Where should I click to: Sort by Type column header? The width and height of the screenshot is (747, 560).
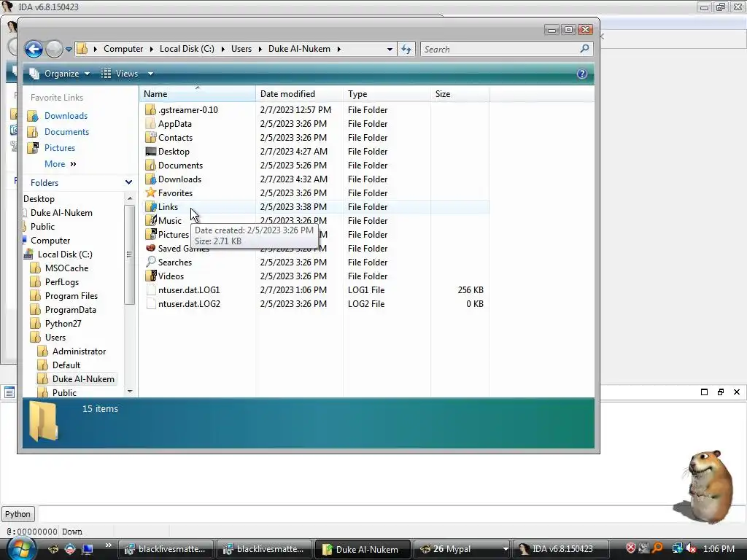tap(387, 94)
